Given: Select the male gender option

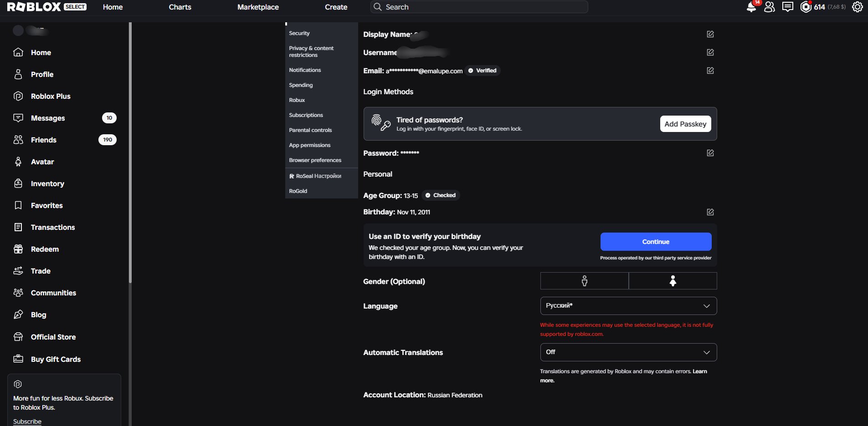Looking at the screenshot, I should coord(584,281).
